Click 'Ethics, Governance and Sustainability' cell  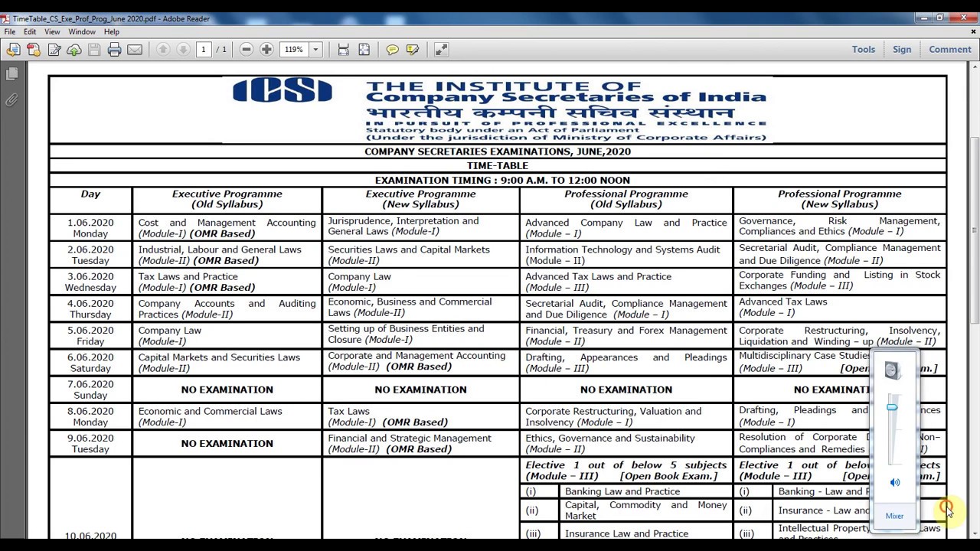(x=626, y=444)
